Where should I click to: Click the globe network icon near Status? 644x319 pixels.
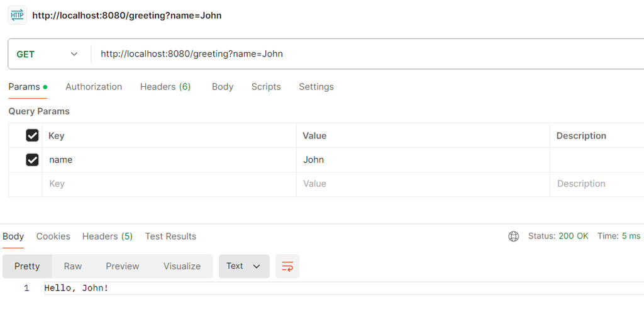pos(514,237)
